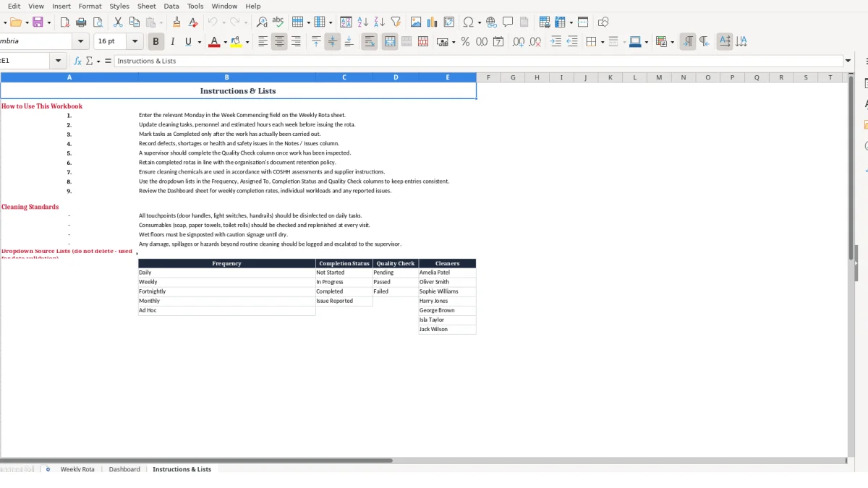Screen dimensions: 868x488
Task: Open a file with the folder icon
Action: pyautogui.click(x=15, y=22)
